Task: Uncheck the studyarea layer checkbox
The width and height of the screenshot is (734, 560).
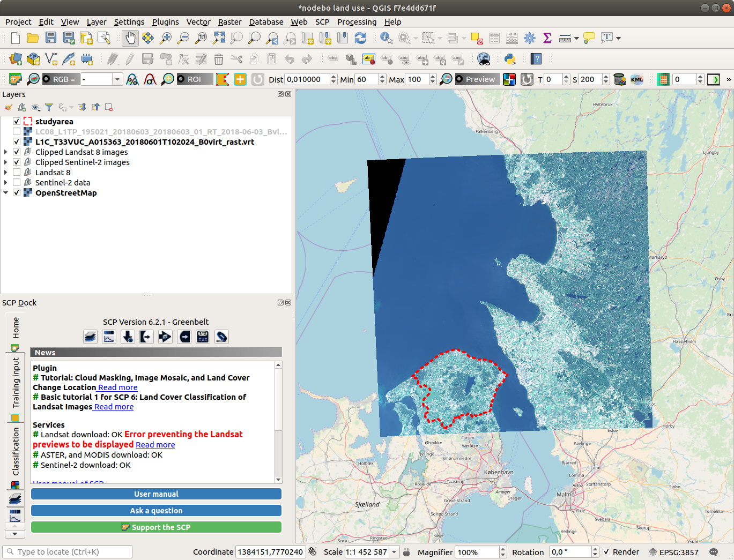Action: pyautogui.click(x=17, y=122)
